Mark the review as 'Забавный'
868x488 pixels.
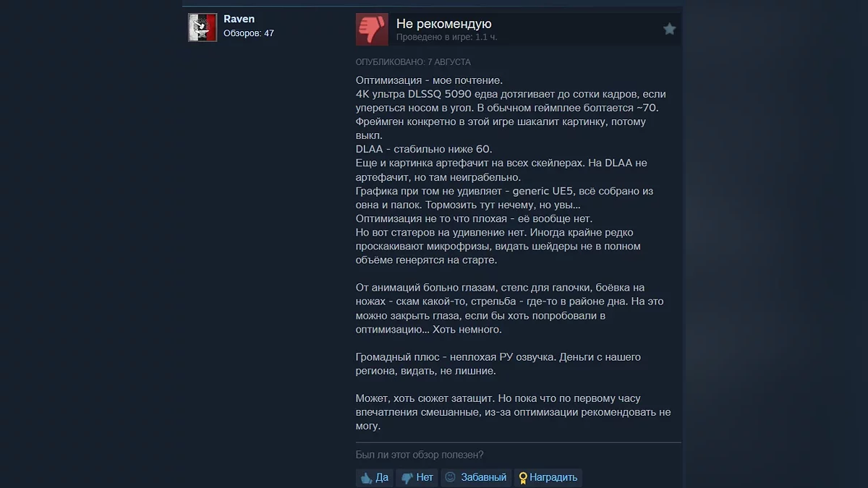[x=476, y=477]
